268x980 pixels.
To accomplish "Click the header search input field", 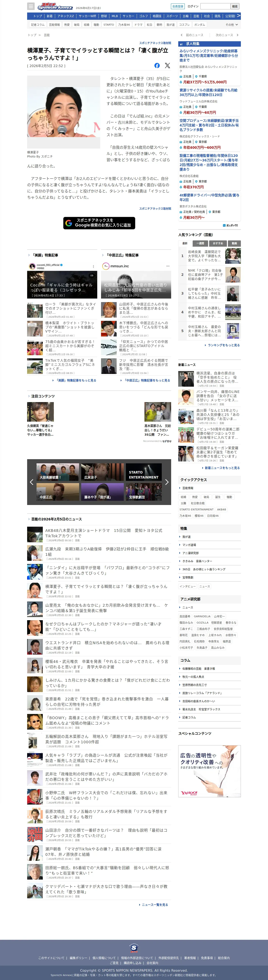I will pyautogui.click(x=215, y=6).
